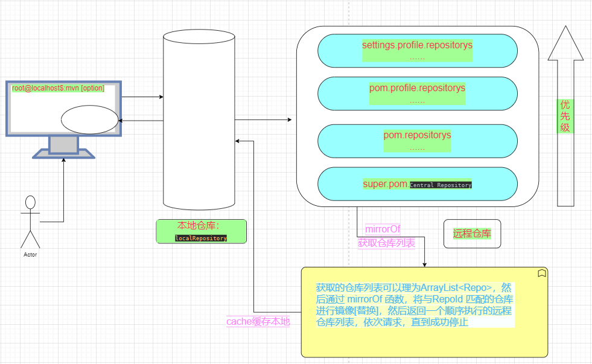Click the mirrorOf connector label
Screen dimensions: 592x364
pos(383,229)
